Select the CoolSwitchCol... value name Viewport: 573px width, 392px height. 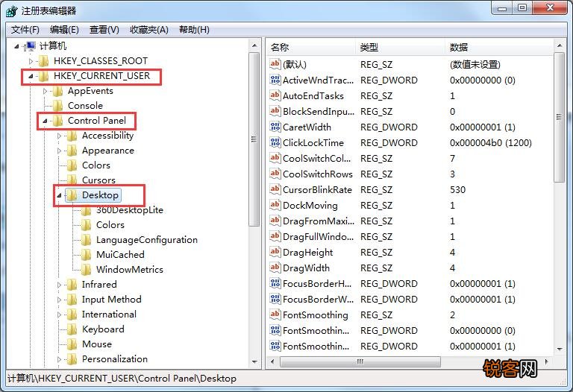click(x=316, y=158)
